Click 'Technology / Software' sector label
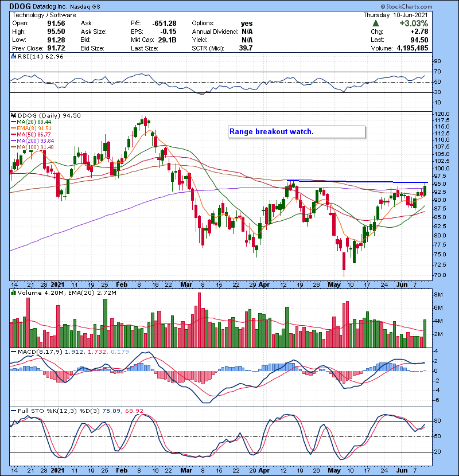Image resolution: width=459 pixels, height=476 pixels. click(x=44, y=15)
